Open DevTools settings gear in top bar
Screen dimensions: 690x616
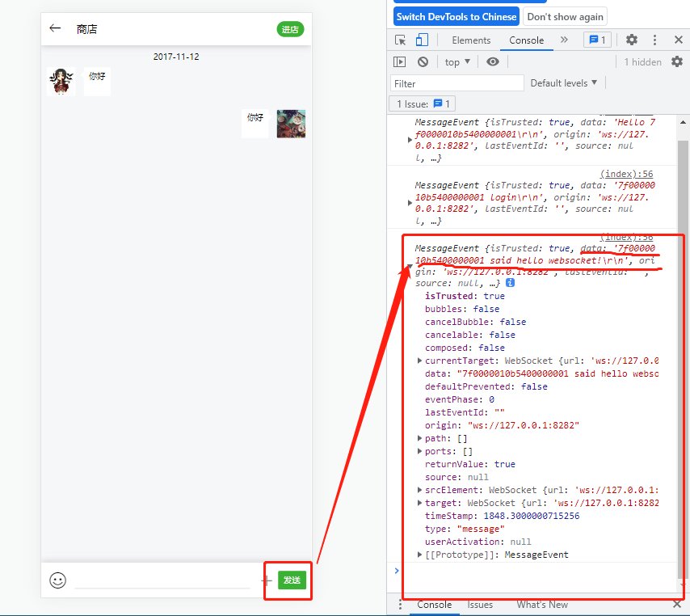[x=632, y=40]
